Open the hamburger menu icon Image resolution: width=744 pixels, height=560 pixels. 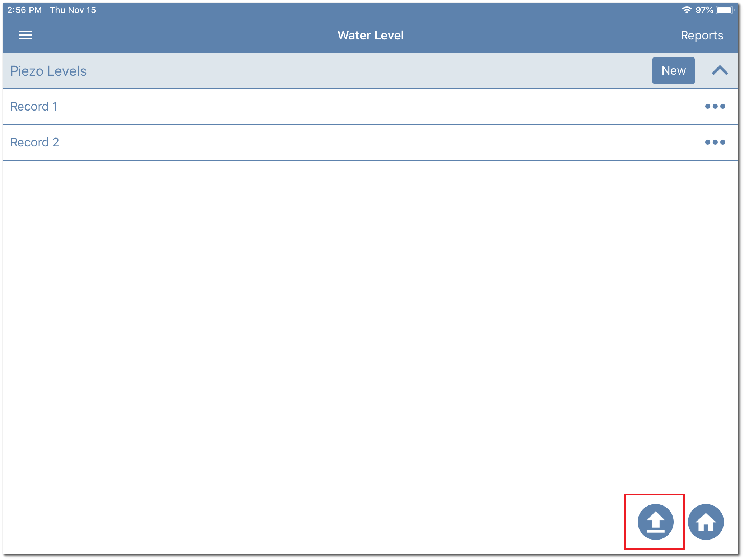tap(26, 35)
